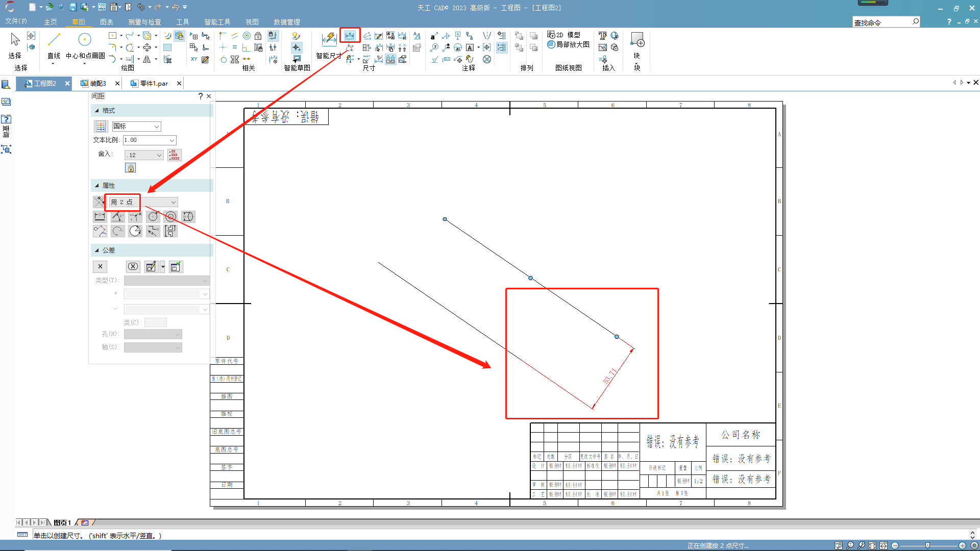980x551 pixels.
Task: Toggle the concentric diameter dimension button
Action: [170, 216]
